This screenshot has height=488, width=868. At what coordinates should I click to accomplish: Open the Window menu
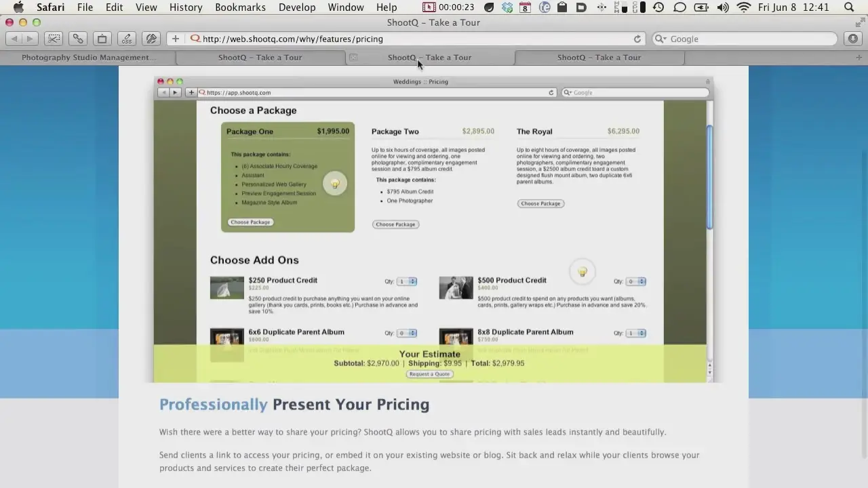point(346,7)
